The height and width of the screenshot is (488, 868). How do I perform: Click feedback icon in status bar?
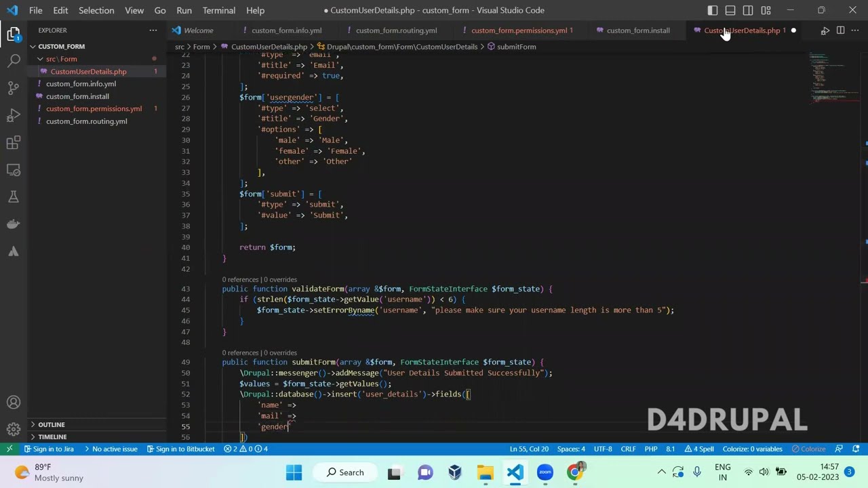[x=839, y=449]
